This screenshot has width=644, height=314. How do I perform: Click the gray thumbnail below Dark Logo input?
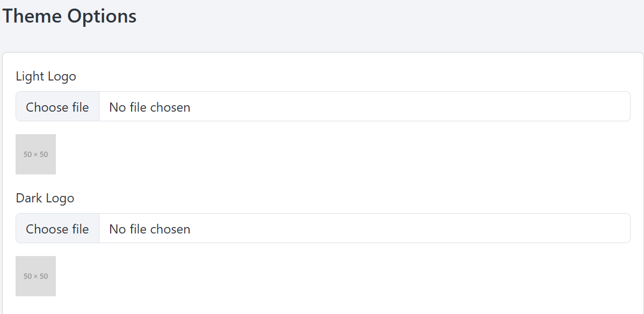(36, 276)
